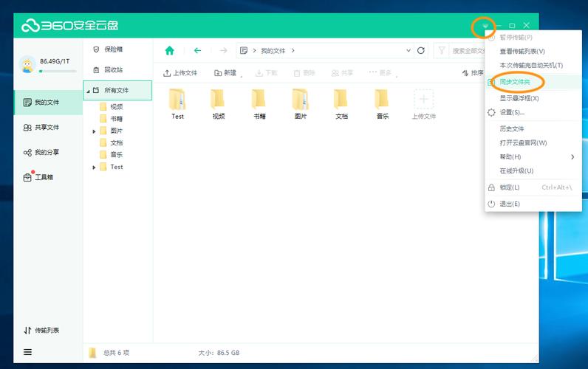Select 文档 in the folder tree
The height and width of the screenshot is (369, 588).
[116, 142]
